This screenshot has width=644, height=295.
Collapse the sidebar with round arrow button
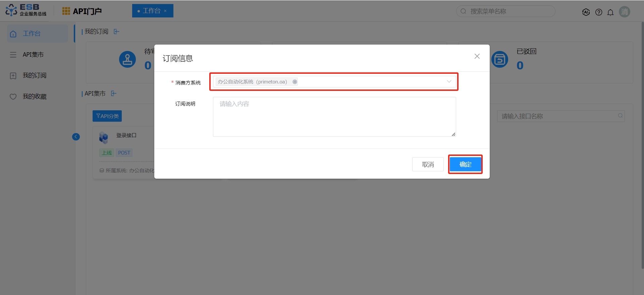(x=76, y=137)
